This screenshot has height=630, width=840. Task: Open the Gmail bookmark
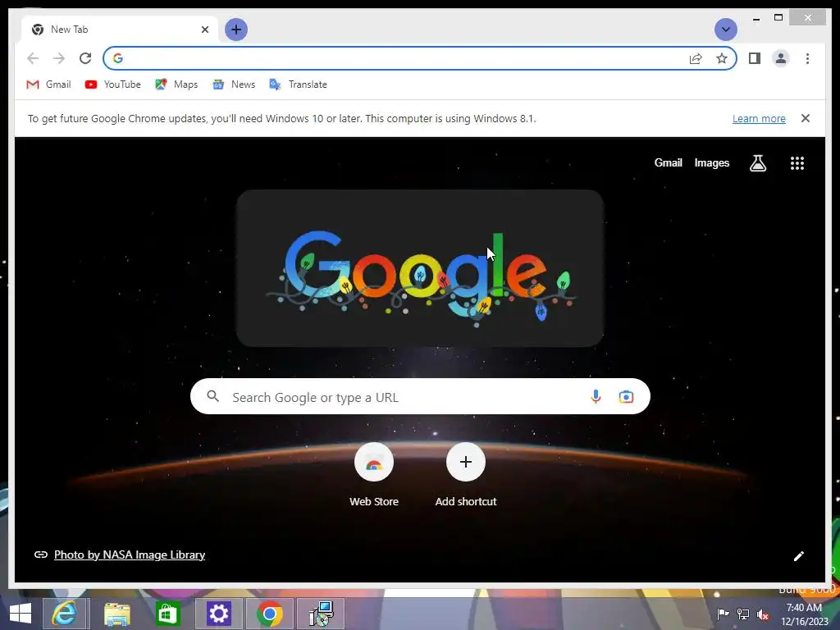tap(48, 84)
